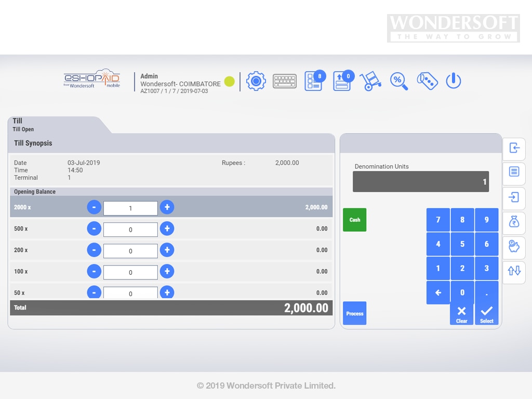Open the checklist icon with badge 8
This screenshot has width=532, height=399.
pos(314,81)
